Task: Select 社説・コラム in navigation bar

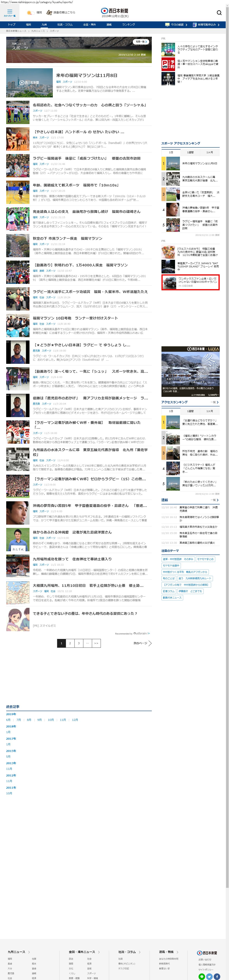Action: click(x=65, y=25)
